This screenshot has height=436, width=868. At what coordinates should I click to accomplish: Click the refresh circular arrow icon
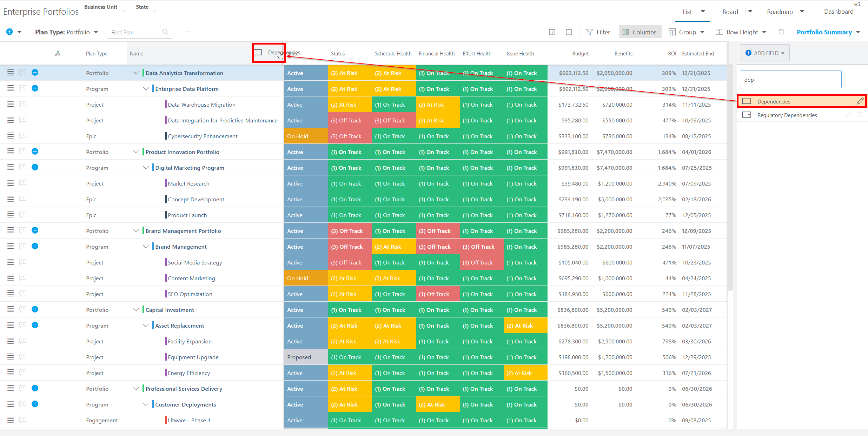click(x=781, y=32)
